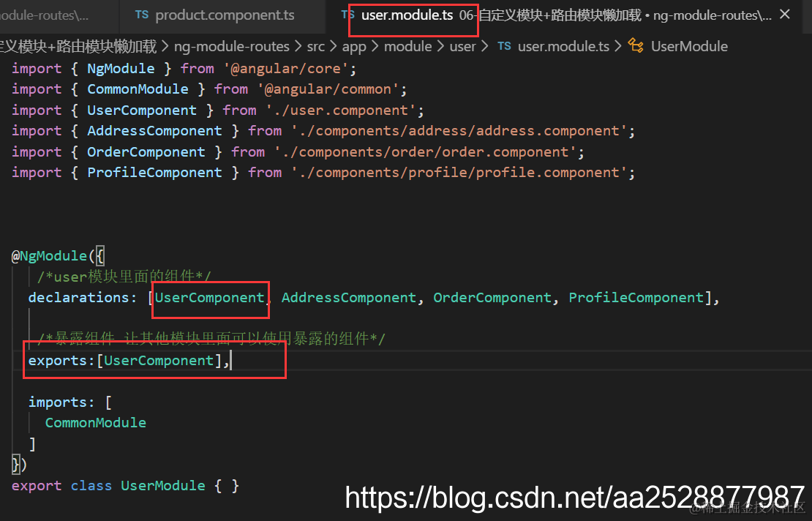
Task: Click ProfileComponent in the declarations array
Action: pos(636,298)
